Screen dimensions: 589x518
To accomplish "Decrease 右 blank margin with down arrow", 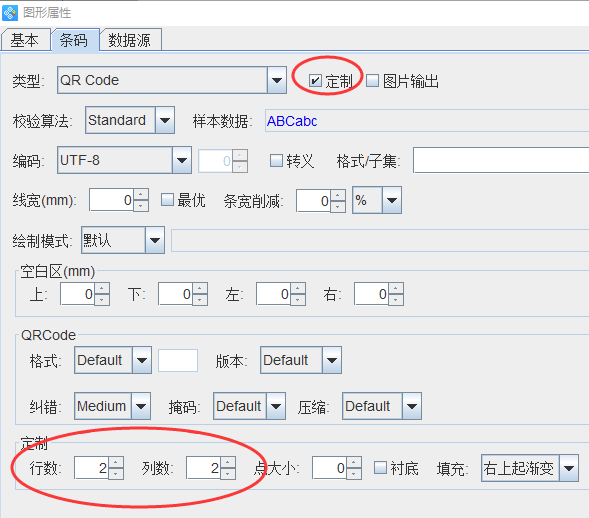I will [x=396, y=300].
